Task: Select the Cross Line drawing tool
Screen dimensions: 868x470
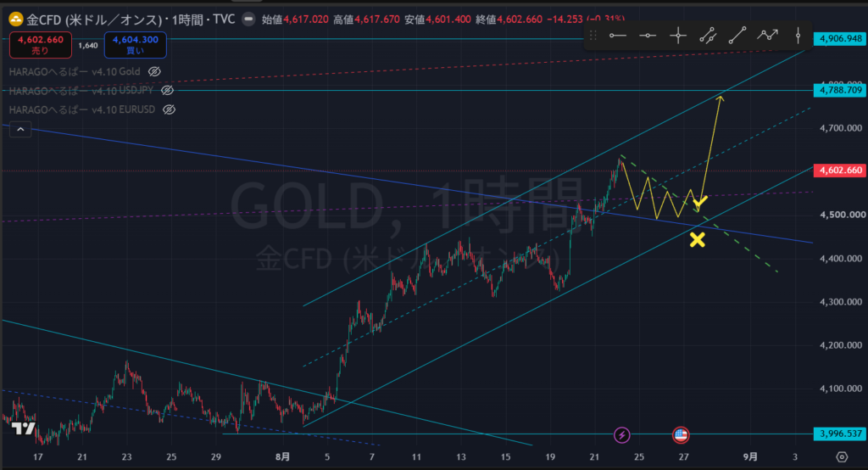Action: (x=678, y=36)
